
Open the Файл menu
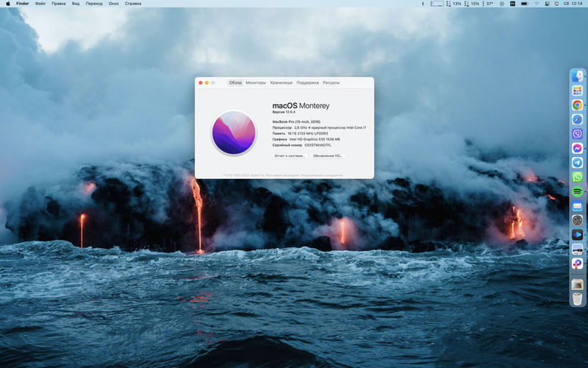coord(40,4)
